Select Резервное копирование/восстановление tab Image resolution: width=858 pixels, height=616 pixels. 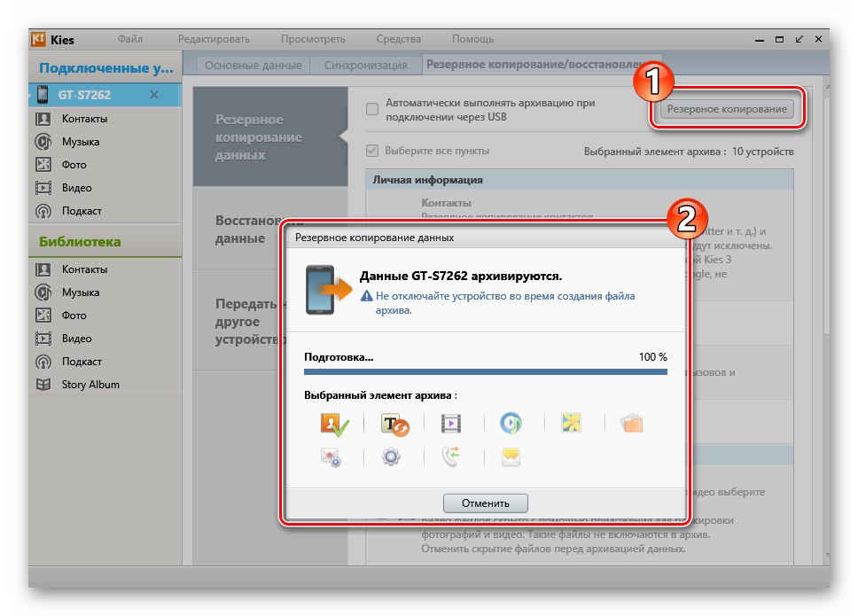click(542, 64)
